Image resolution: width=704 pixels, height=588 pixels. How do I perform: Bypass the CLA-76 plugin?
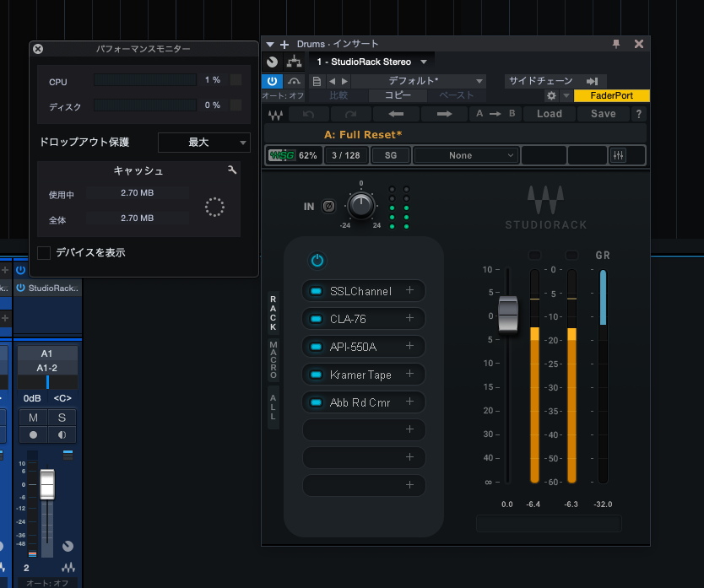(x=316, y=319)
